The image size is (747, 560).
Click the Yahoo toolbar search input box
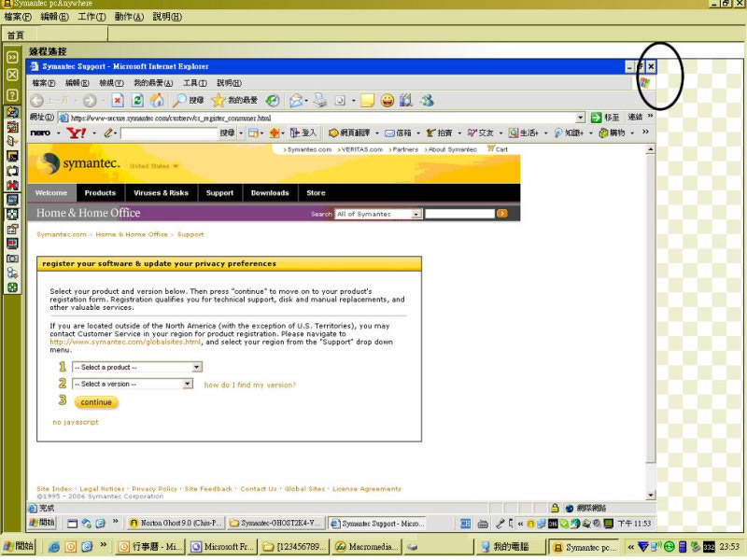pos(169,133)
